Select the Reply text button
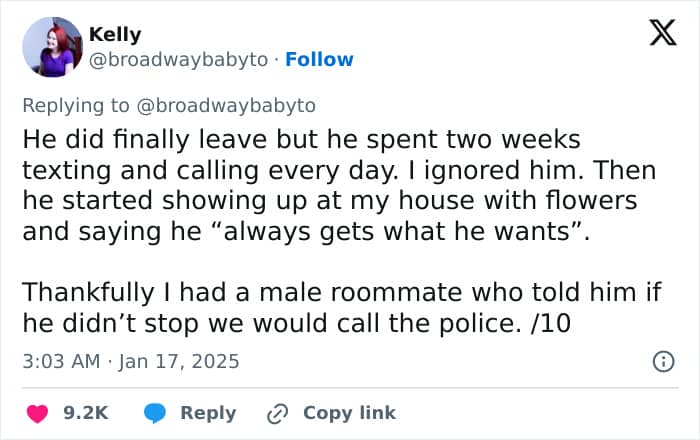Viewport: 700px width, 440px height. click(208, 414)
